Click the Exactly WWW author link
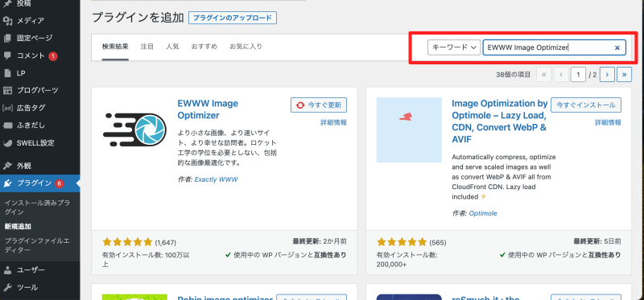This screenshot has height=300, width=644. point(216,179)
